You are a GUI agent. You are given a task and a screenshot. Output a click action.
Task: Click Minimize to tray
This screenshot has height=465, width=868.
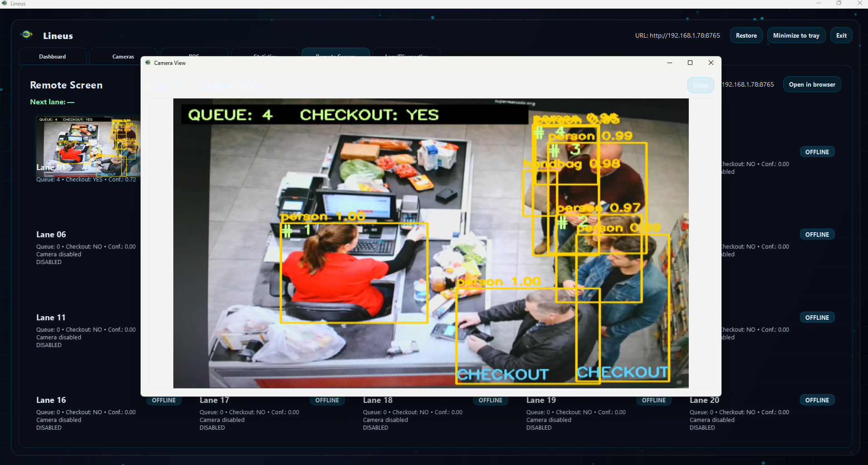796,35
